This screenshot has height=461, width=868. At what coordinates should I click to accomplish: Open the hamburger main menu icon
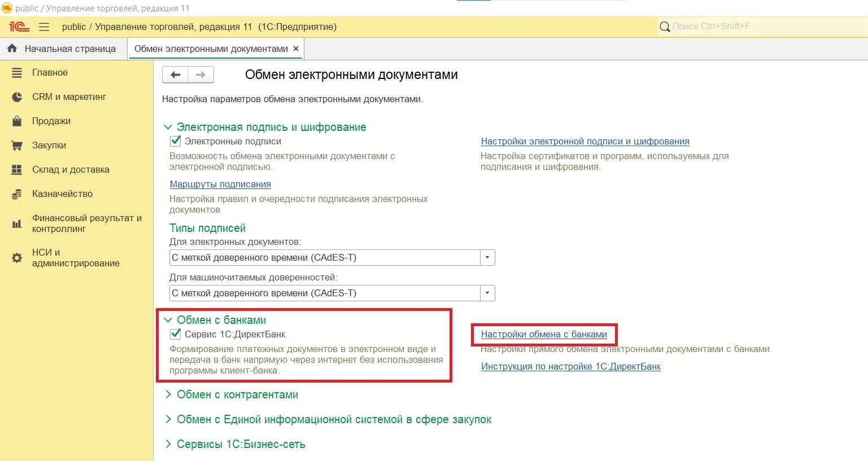click(44, 27)
